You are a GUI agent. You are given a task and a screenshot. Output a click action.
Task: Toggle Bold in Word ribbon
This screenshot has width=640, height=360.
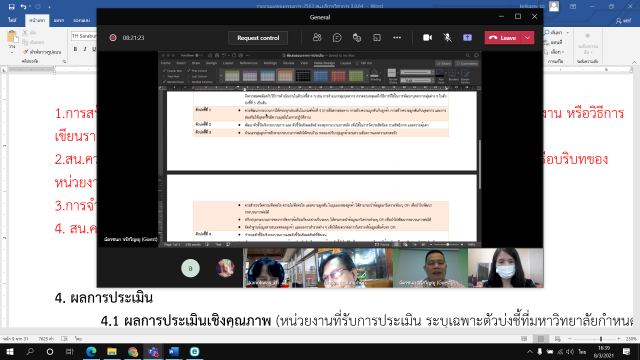coord(76,49)
